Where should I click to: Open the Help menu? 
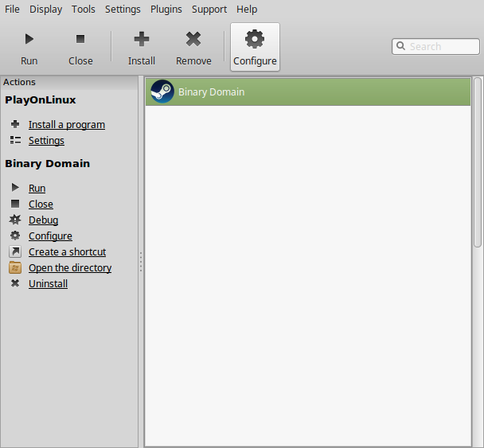click(x=247, y=10)
